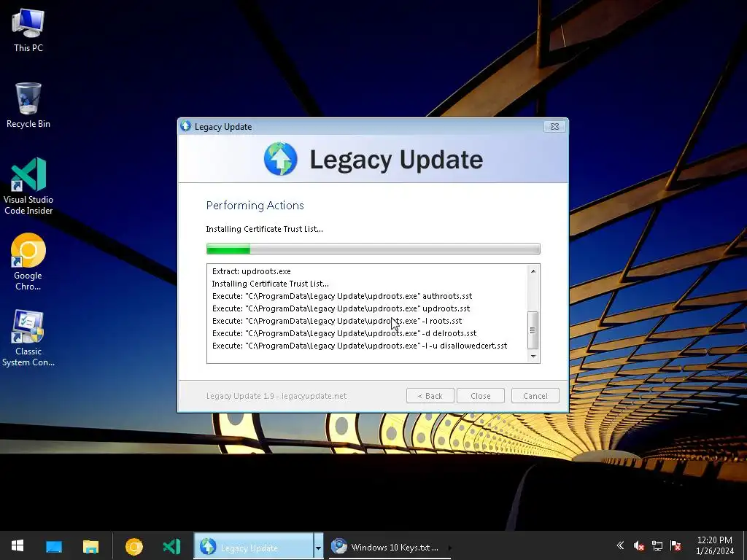
Task: Open the clock showing 12:20 PM
Action: pos(715,540)
